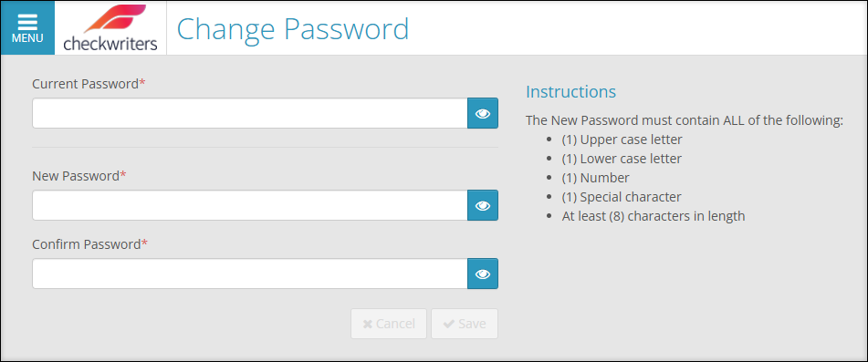This screenshot has height=362, width=868.
Task: Select the Confirm Password text box
Action: coord(250,274)
